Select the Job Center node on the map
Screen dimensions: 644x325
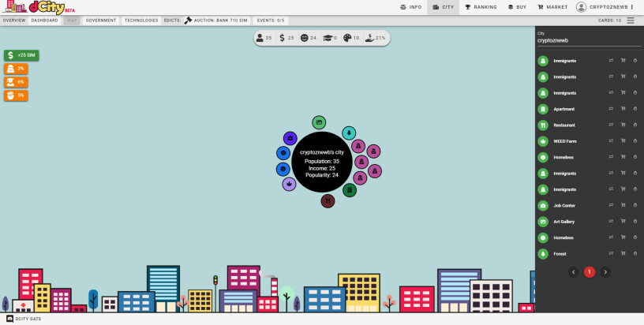[290, 138]
